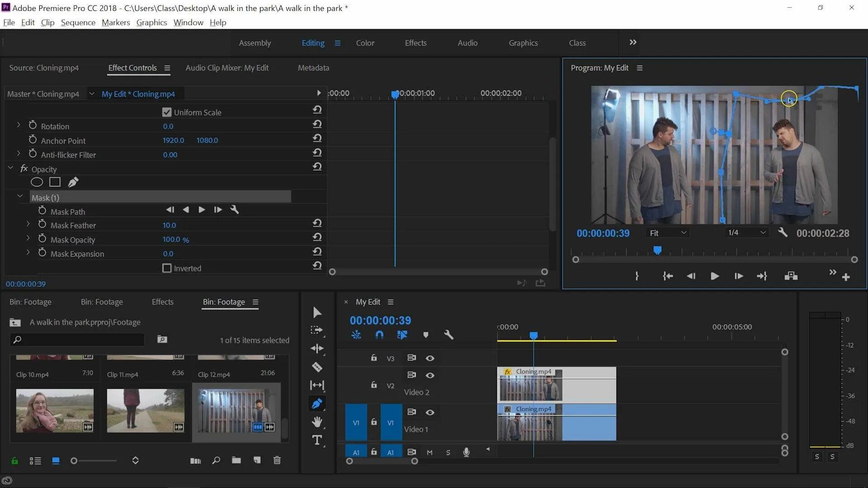Switch to Audio workspace tab
The height and width of the screenshot is (488, 868).
(x=468, y=42)
